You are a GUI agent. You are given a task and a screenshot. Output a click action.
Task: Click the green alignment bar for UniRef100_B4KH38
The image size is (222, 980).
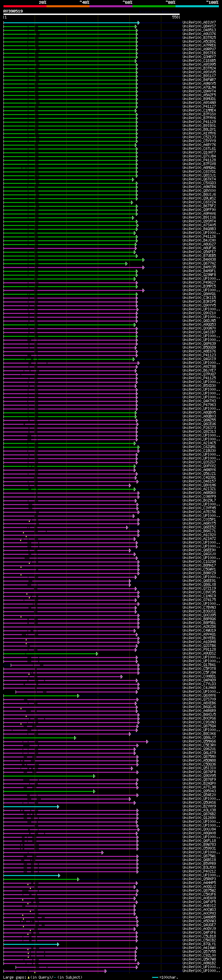tap(74, 260)
